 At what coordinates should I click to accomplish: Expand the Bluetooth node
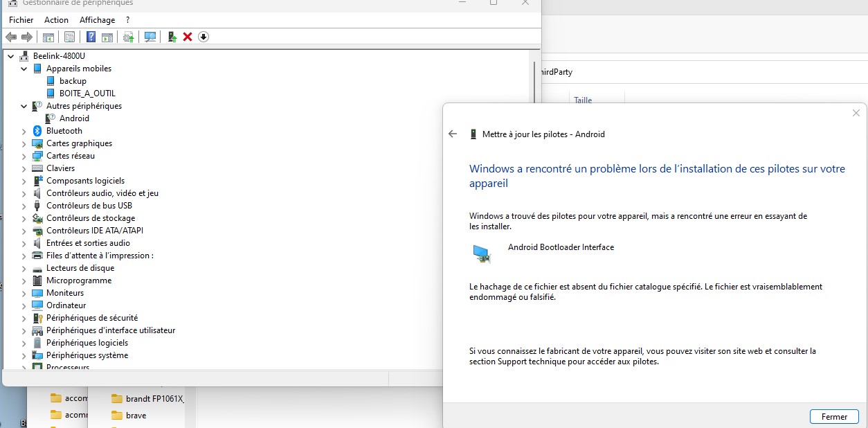click(x=24, y=131)
